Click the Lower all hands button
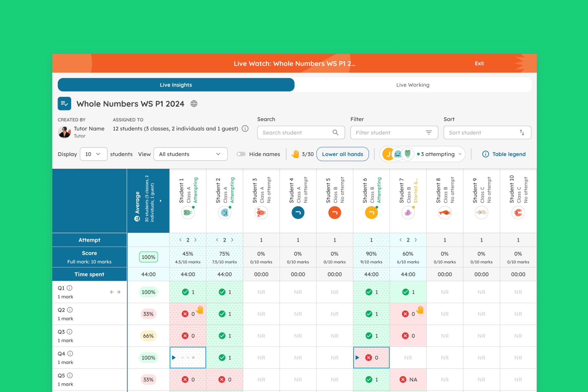The image size is (588, 392). 342,154
